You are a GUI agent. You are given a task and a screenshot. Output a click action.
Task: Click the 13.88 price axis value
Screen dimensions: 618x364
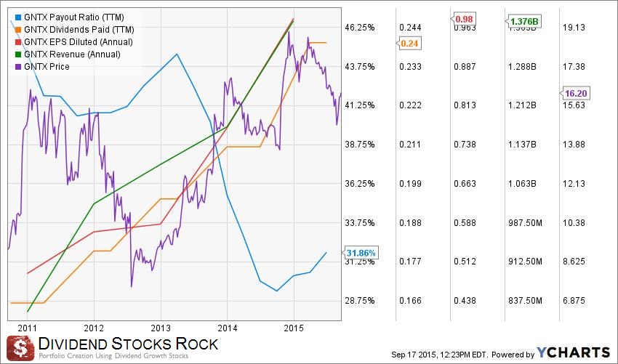click(574, 145)
